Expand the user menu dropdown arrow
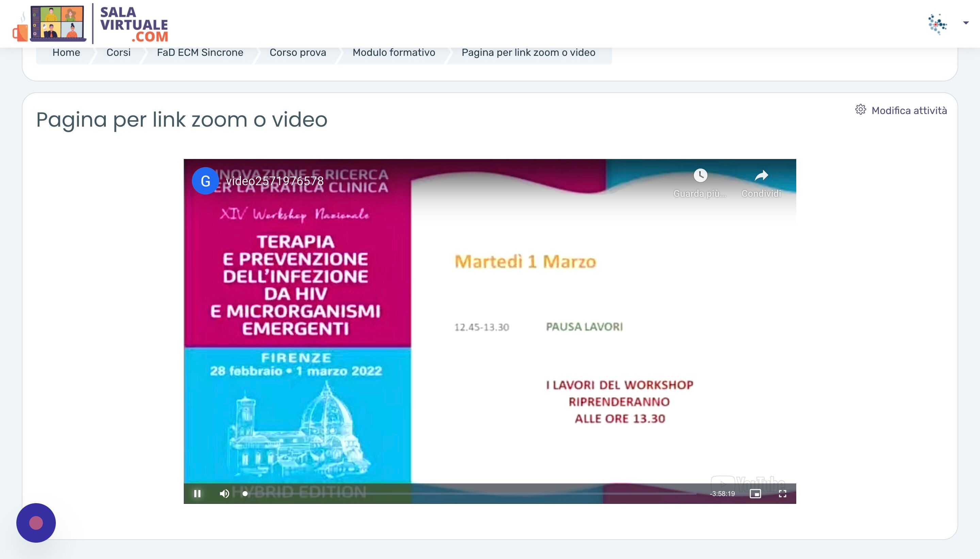 [966, 23]
